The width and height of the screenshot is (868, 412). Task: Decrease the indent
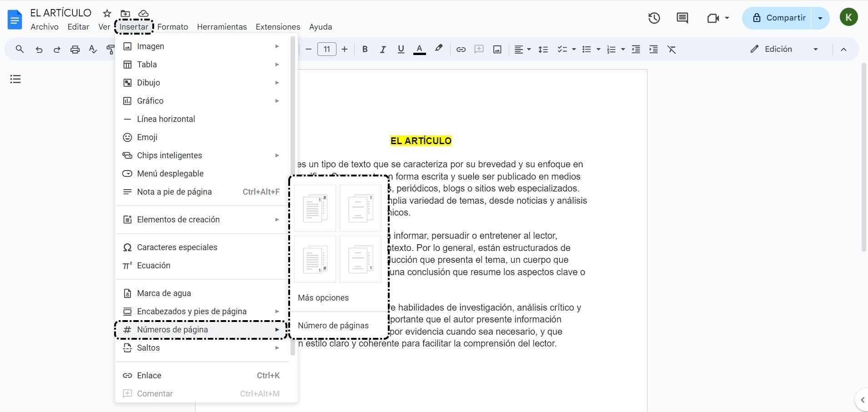click(x=636, y=49)
